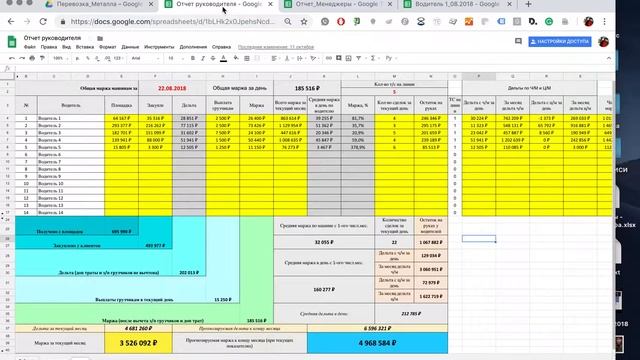Open text wrapping dropdown
Screen dimensions: 640x360
(x=301, y=58)
